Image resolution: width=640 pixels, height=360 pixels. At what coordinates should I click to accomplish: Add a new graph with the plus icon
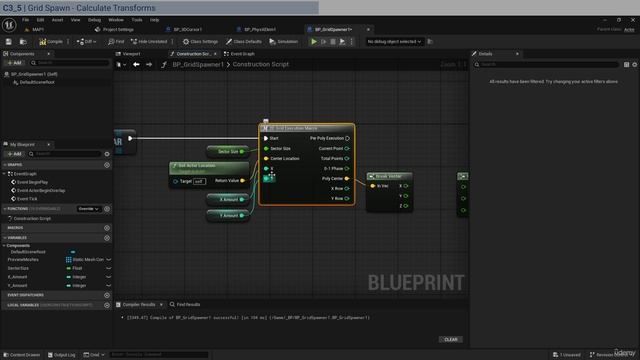point(107,165)
